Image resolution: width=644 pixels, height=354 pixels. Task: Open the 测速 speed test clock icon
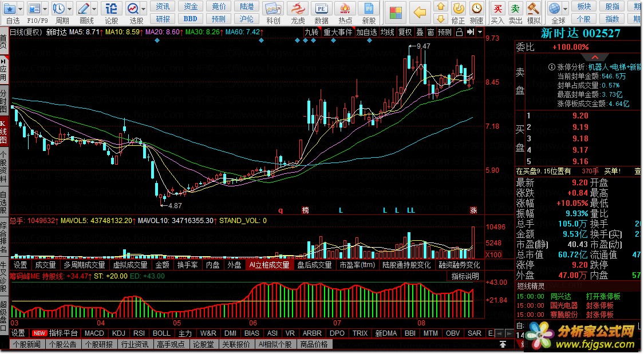tap(476, 8)
